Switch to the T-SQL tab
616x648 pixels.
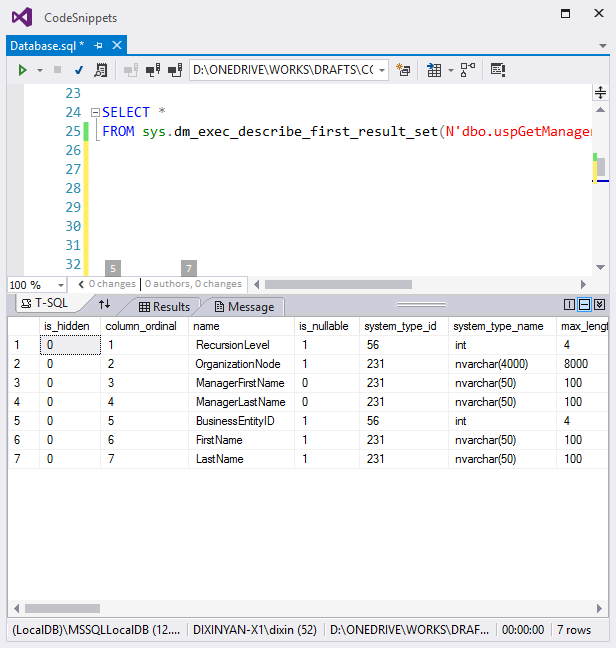46,303
